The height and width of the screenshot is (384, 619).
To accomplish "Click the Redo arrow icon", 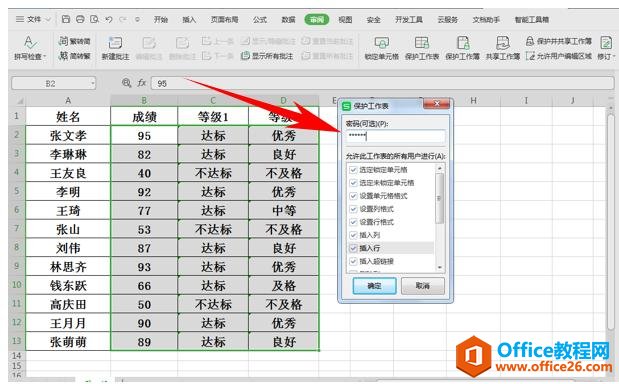I will click(123, 19).
